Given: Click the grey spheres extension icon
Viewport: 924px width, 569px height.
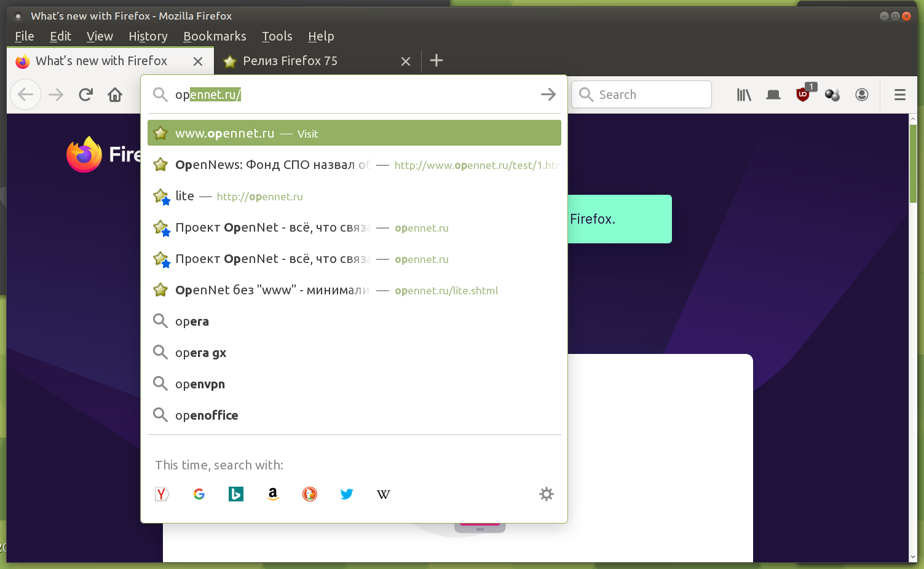Looking at the screenshot, I should (x=832, y=95).
